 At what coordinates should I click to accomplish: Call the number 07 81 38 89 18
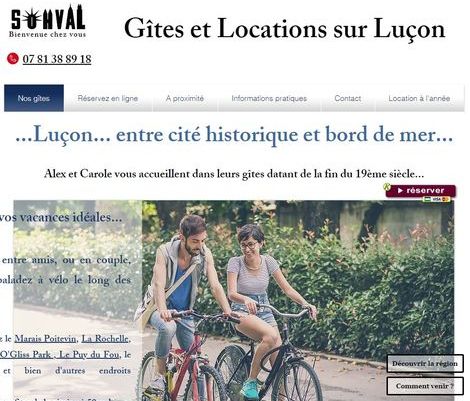[57, 59]
